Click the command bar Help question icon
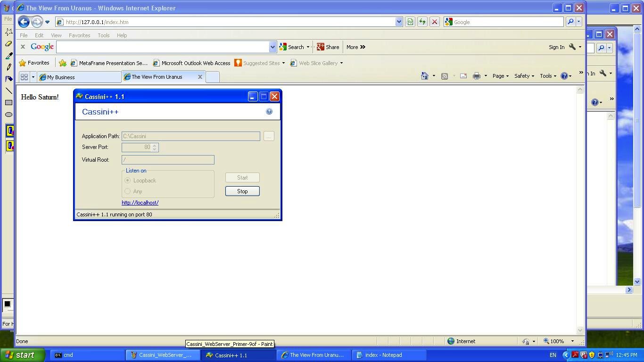The width and height of the screenshot is (644, 362). coord(564,76)
